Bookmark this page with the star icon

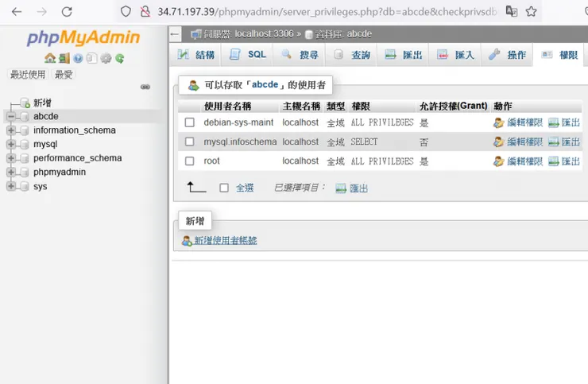tap(531, 12)
